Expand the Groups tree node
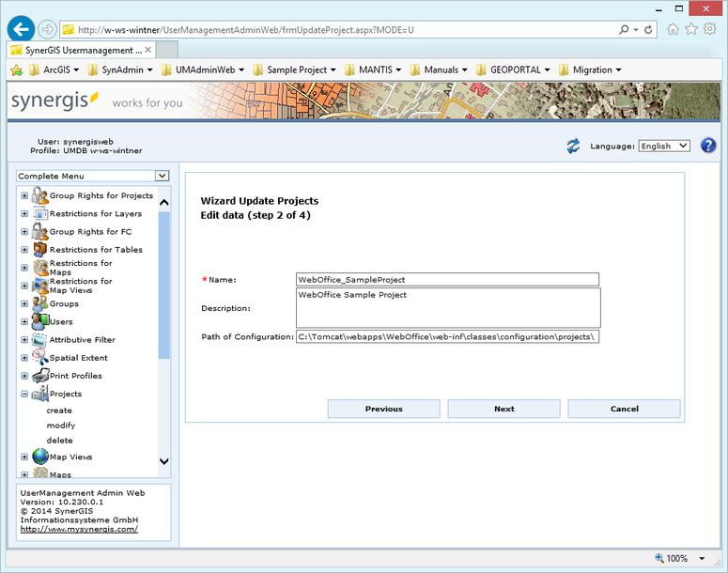This screenshot has height=573, width=728. (24, 303)
